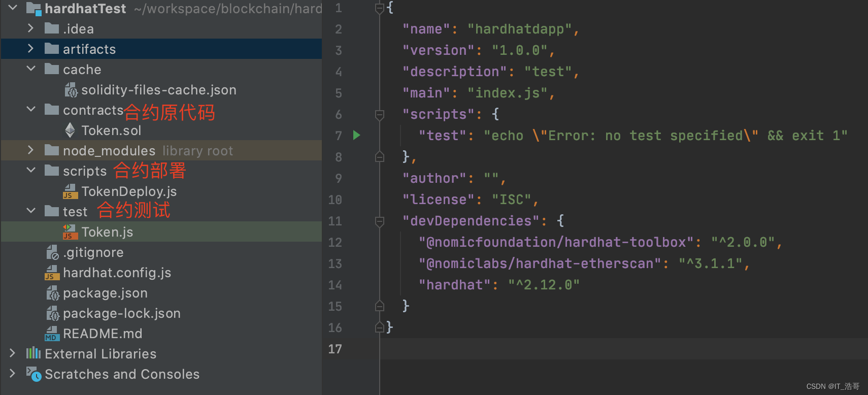Click the cache folder icon
This screenshot has height=395, width=868.
click(52, 69)
